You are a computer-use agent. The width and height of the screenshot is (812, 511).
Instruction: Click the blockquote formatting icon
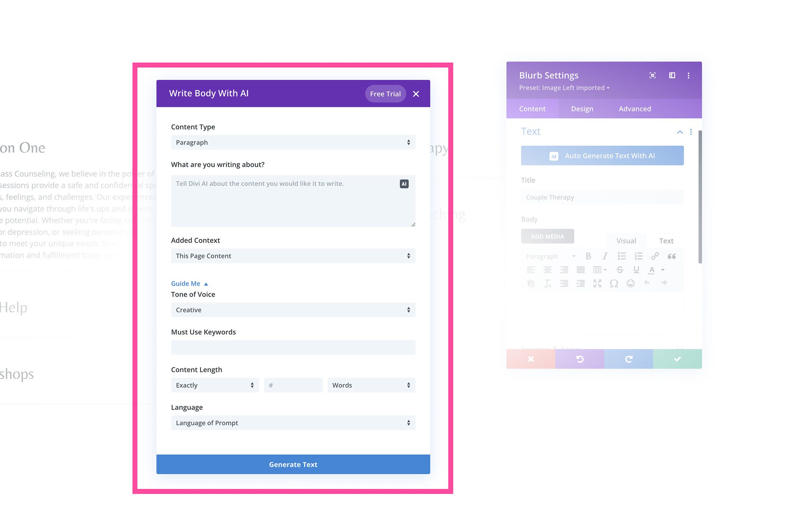pos(671,256)
